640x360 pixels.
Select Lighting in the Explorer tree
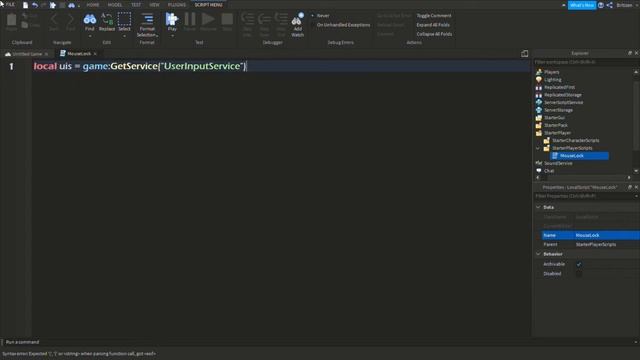tap(553, 80)
